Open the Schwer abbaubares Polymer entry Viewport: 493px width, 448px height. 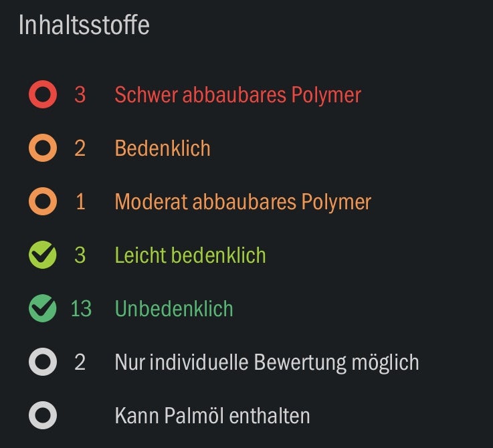pos(237,95)
